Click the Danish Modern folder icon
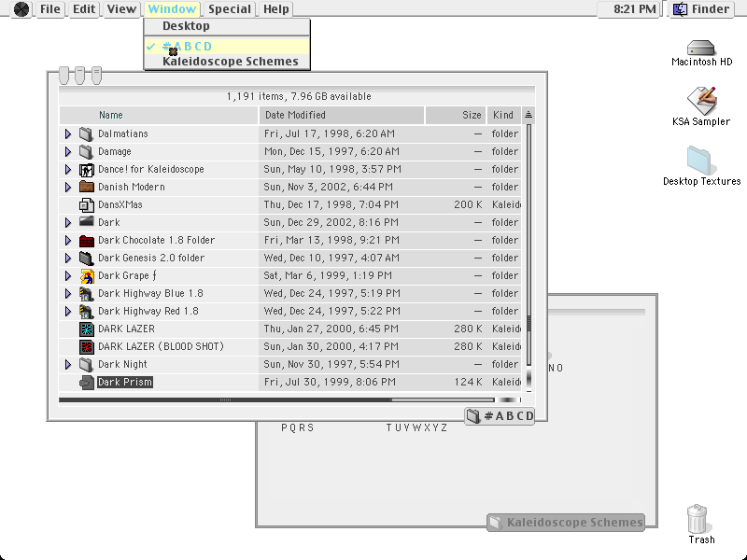The height and width of the screenshot is (560, 747). point(86,187)
